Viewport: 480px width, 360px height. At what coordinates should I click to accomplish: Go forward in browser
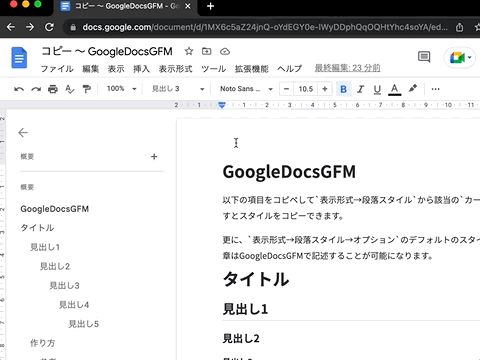tap(30, 27)
